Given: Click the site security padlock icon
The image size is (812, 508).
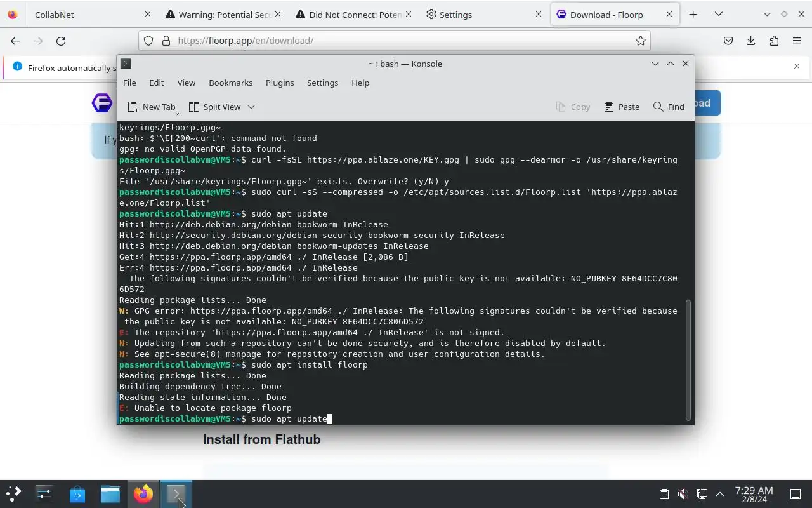Looking at the screenshot, I should click(166, 41).
